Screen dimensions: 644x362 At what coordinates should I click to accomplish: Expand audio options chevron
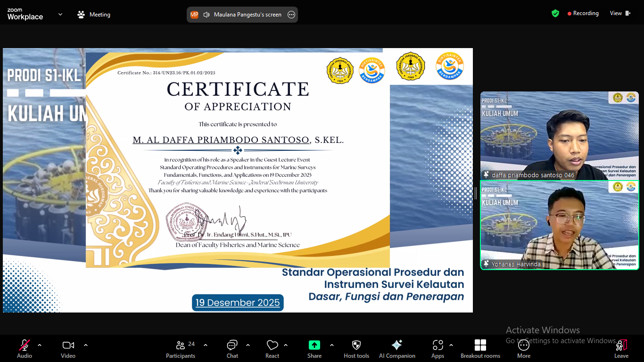[x=40, y=345]
